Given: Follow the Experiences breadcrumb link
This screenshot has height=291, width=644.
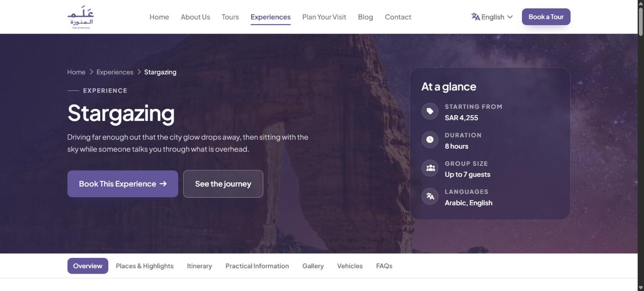Looking at the screenshot, I should pos(115,72).
